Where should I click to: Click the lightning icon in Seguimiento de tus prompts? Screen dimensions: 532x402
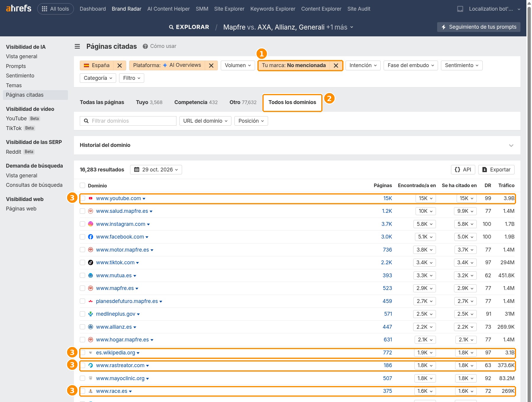coord(444,27)
